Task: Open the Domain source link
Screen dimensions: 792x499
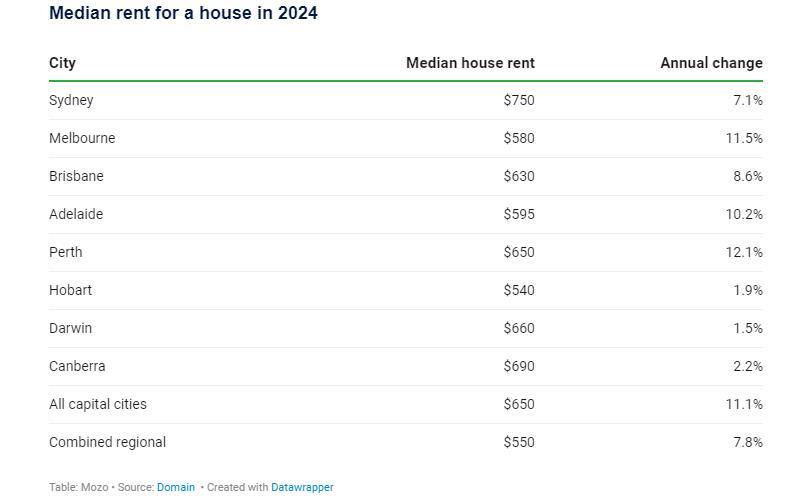Action: [x=176, y=487]
